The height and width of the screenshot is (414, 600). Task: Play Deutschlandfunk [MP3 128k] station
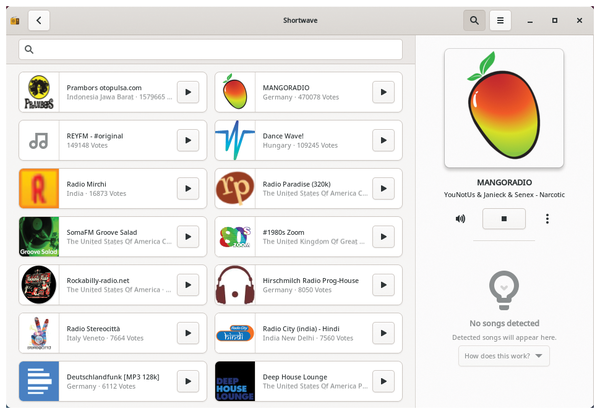[x=188, y=381]
